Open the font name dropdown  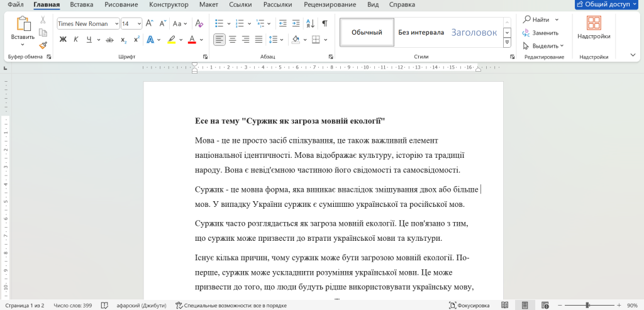[x=116, y=24]
